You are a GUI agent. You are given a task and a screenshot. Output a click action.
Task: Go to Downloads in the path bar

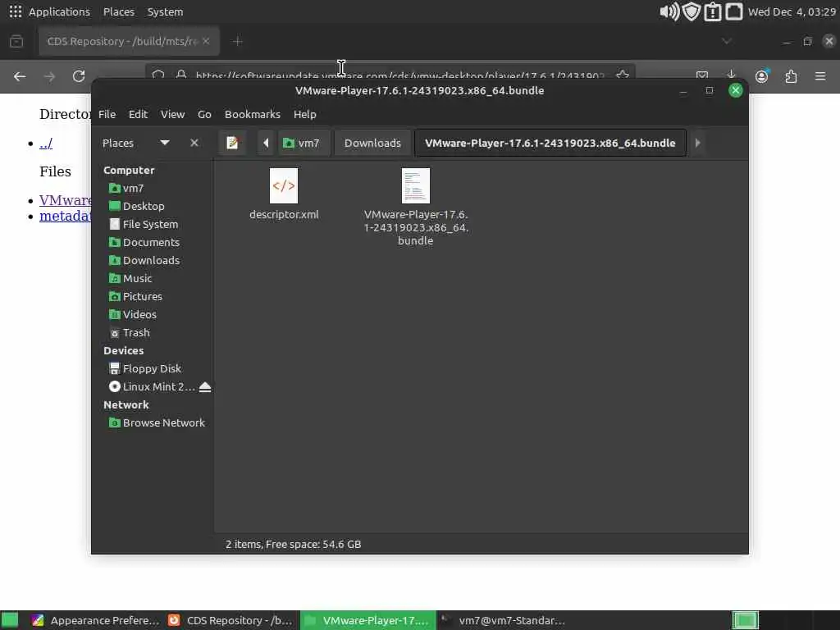point(372,143)
